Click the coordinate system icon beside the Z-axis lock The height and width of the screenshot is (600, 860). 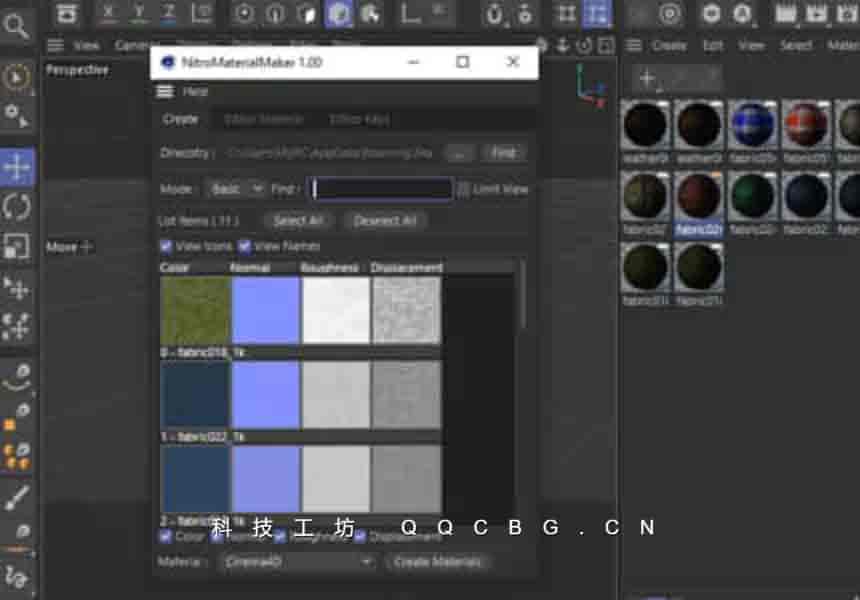pyautogui.click(x=201, y=13)
